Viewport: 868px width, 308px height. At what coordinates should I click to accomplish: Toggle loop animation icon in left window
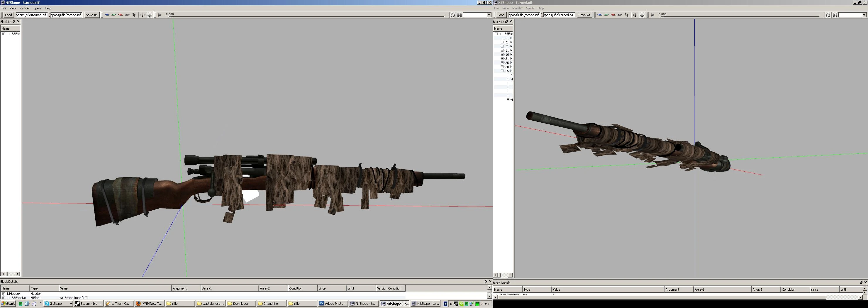[452, 15]
